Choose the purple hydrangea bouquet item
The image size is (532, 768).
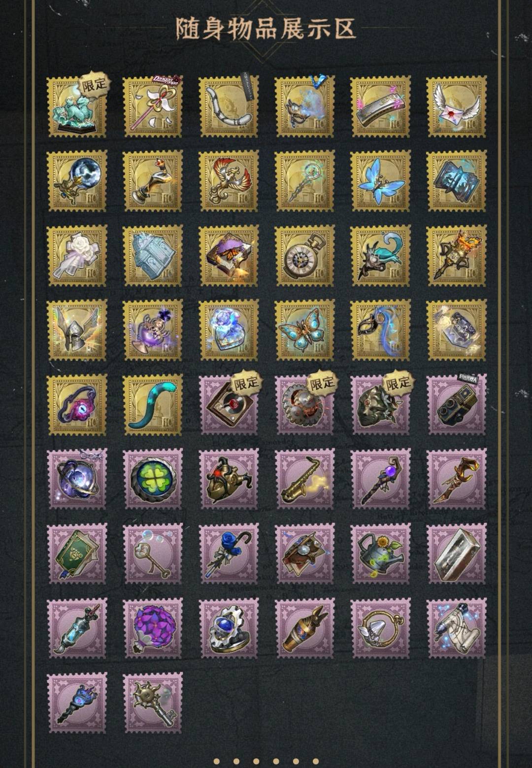tap(153, 628)
